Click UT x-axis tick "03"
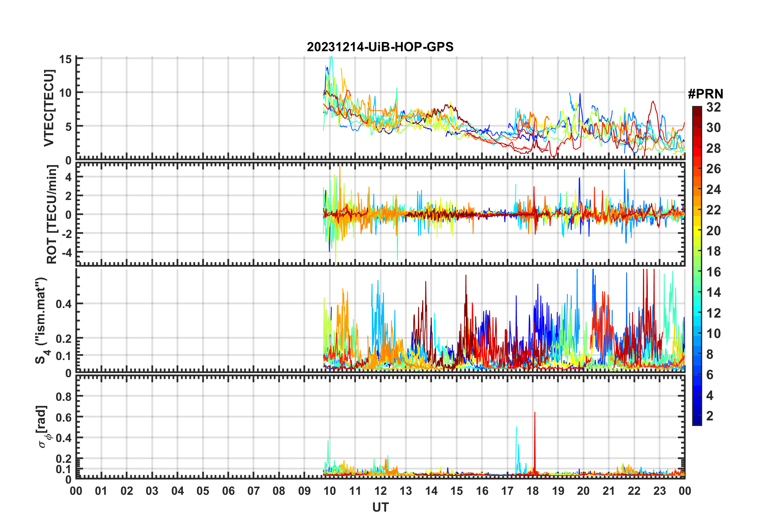Viewport: 761px width, 532px height. tap(152, 491)
